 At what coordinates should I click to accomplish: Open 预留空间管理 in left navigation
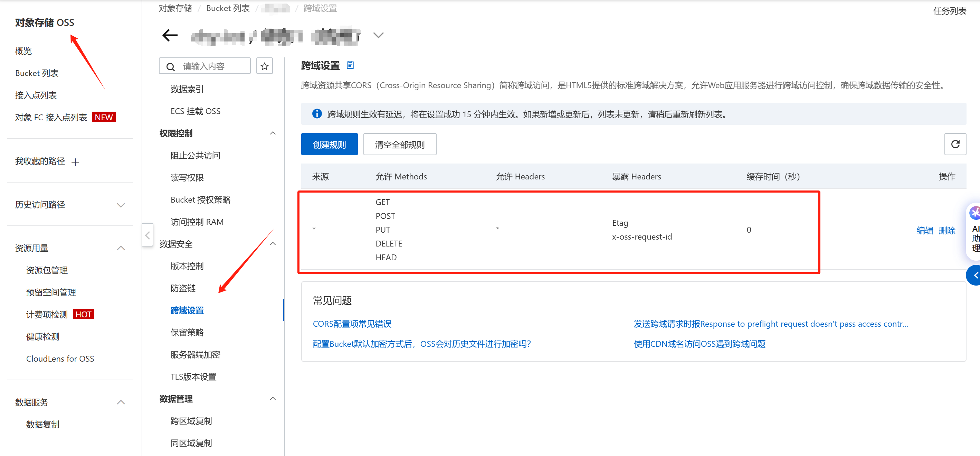click(51, 292)
